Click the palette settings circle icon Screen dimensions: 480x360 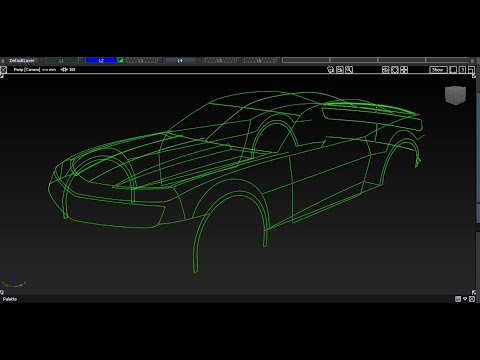pyautogui.click(x=472, y=299)
